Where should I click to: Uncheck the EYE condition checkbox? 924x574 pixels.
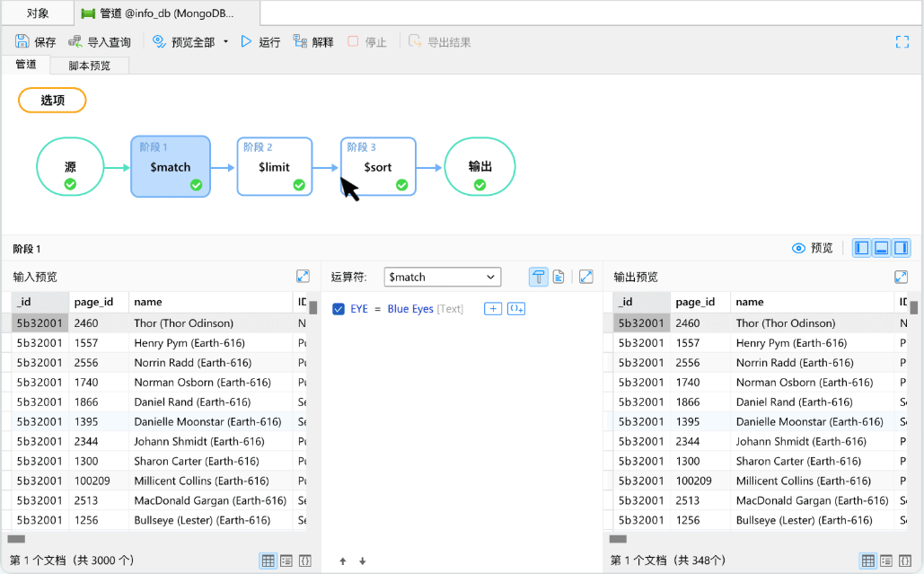pos(339,309)
